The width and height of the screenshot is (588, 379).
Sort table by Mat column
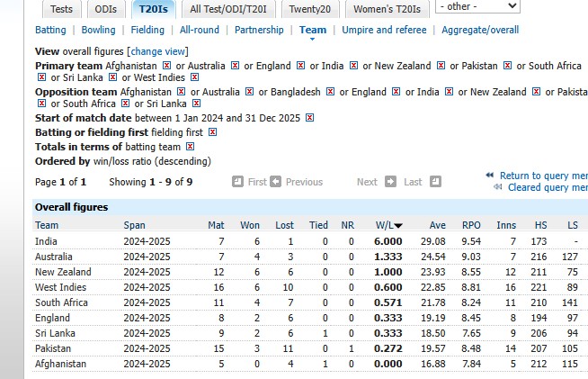[216, 225]
